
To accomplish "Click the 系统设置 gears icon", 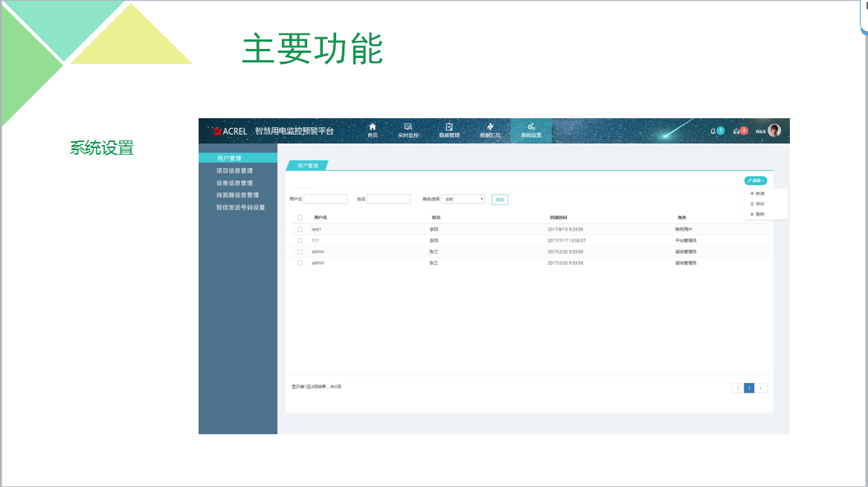I will tap(531, 127).
